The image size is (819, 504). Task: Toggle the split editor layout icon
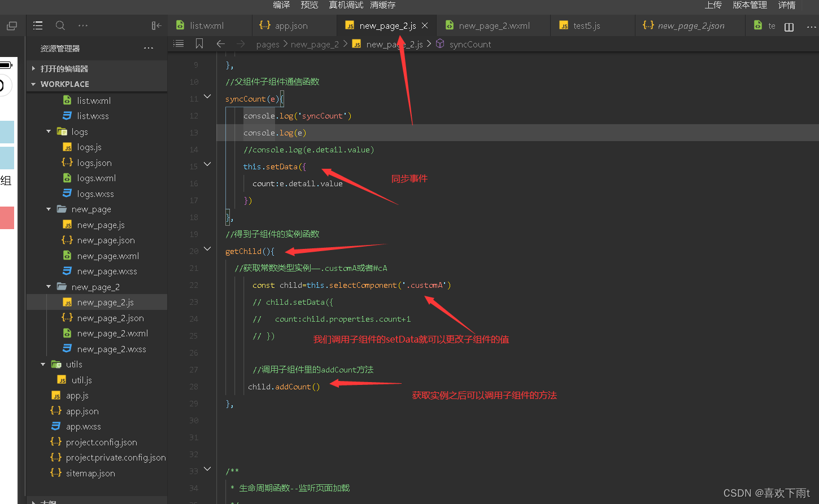click(x=789, y=27)
